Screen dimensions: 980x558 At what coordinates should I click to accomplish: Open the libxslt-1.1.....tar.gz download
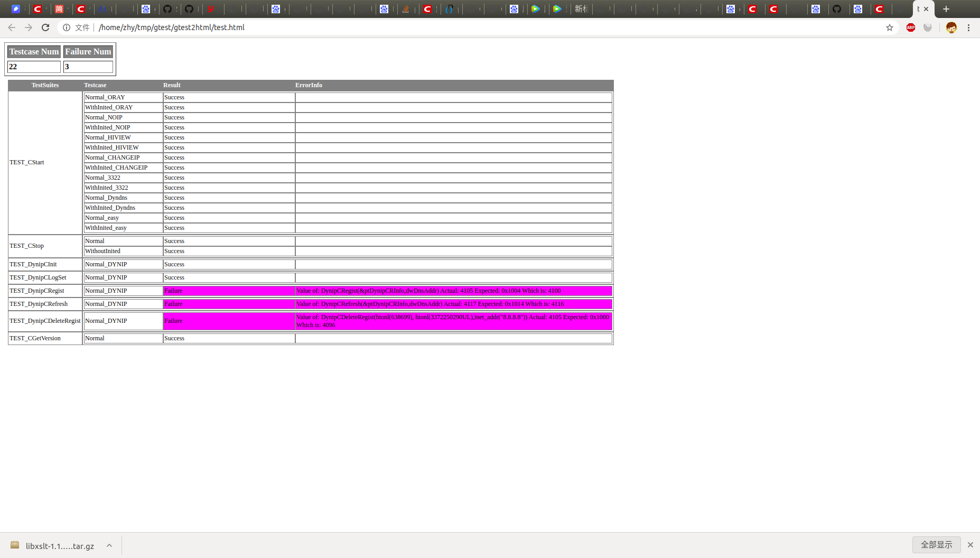pyautogui.click(x=60, y=546)
